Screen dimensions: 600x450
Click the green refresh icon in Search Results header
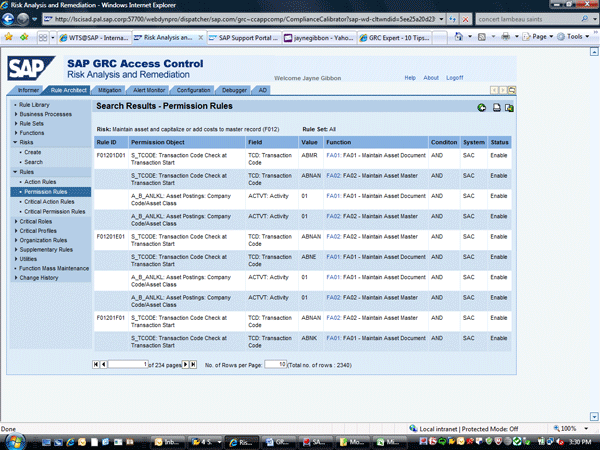(482, 108)
